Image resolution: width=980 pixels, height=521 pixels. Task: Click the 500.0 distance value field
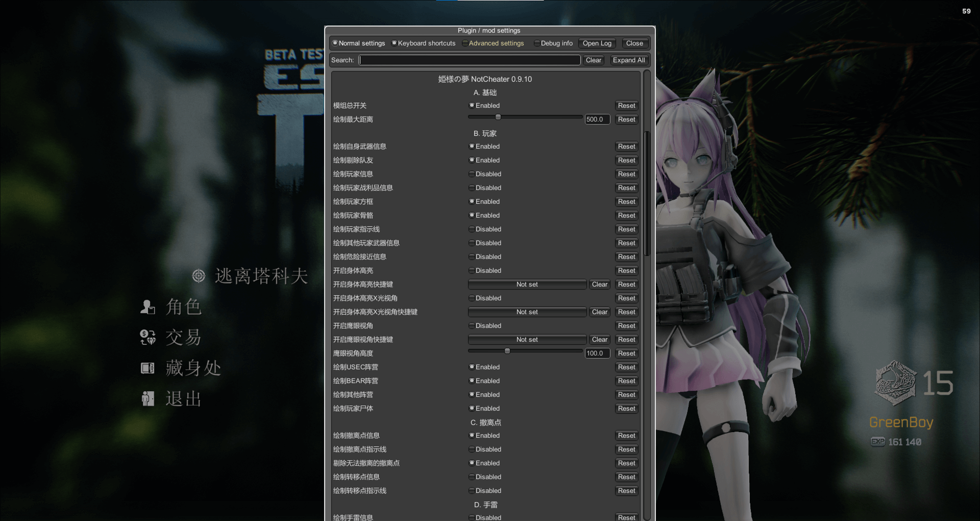[x=597, y=119]
